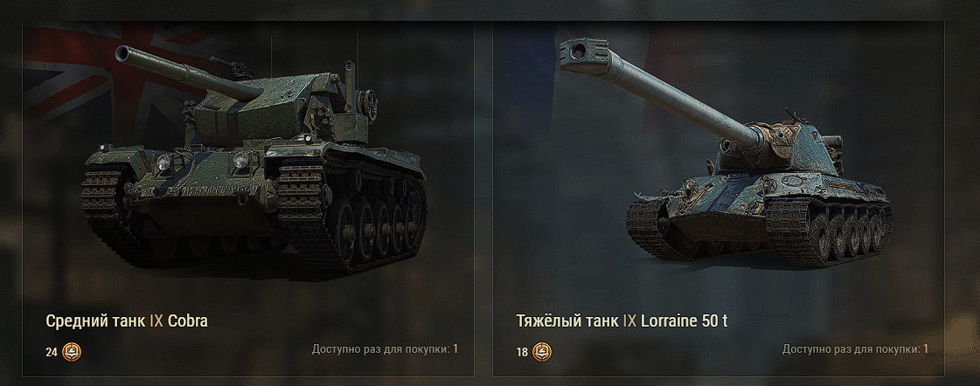Image resolution: width=980 pixels, height=386 pixels.
Task: Click the purchase count 1 on the Lorraine card
Action: pos(926,348)
